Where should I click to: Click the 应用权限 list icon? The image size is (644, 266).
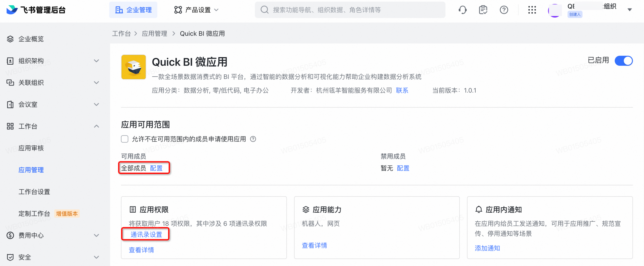pyautogui.click(x=133, y=210)
